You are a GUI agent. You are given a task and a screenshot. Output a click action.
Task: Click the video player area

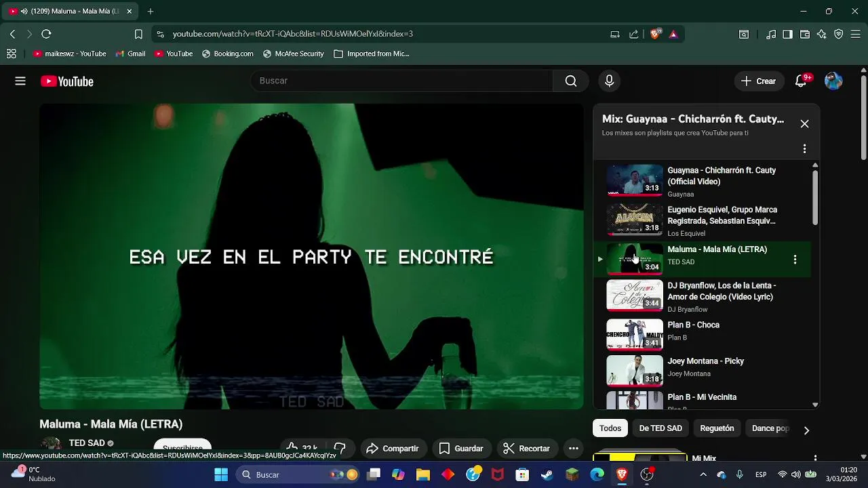(x=311, y=256)
